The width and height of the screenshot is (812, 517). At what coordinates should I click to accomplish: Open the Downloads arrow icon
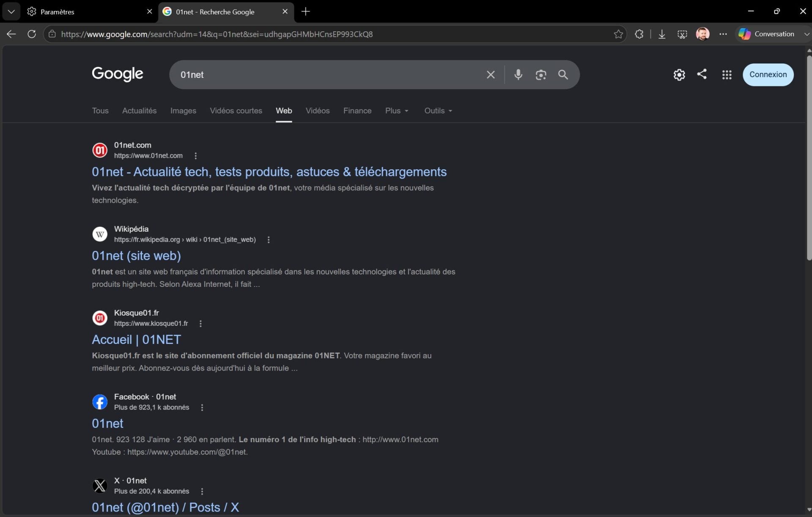point(662,34)
